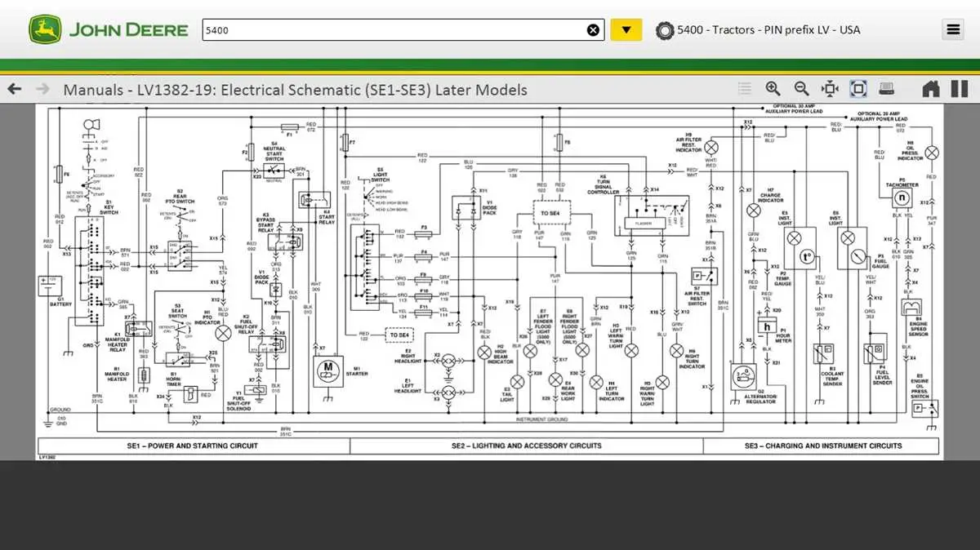
Task: Click the SE2 Lighting and Accessory Circuits label
Action: click(x=527, y=446)
